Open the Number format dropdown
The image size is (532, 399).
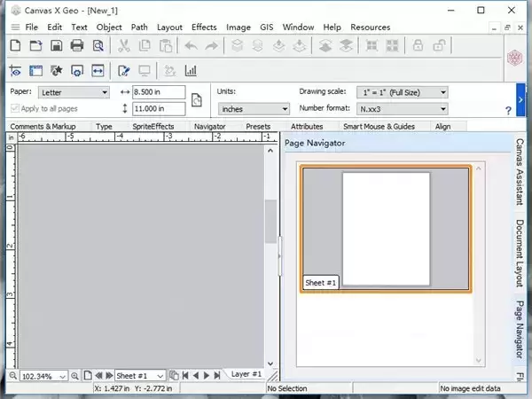[402, 108]
